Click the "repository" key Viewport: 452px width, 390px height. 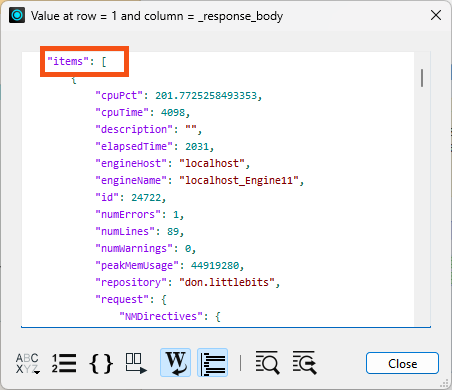[x=131, y=283]
